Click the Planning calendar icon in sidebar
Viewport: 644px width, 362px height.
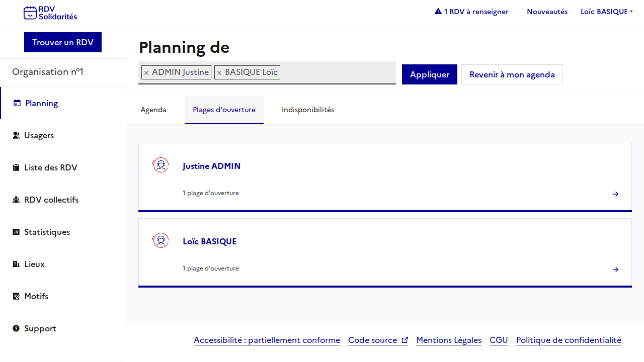[17, 103]
